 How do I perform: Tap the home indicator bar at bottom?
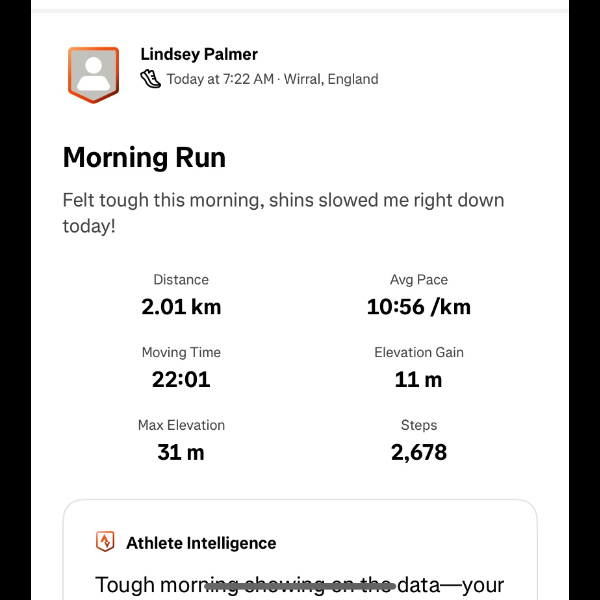[x=300, y=586]
